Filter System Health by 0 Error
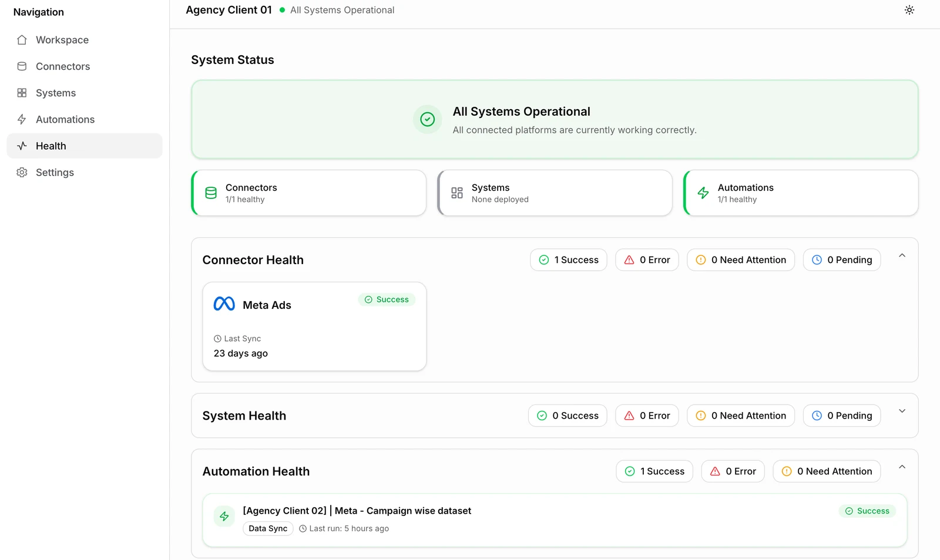Image resolution: width=940 pixels, height=560 pixels. (647, 416)
